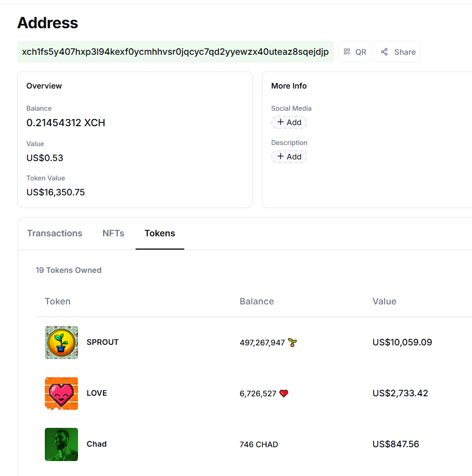Open the LOVE token name link

coord(97,393)
